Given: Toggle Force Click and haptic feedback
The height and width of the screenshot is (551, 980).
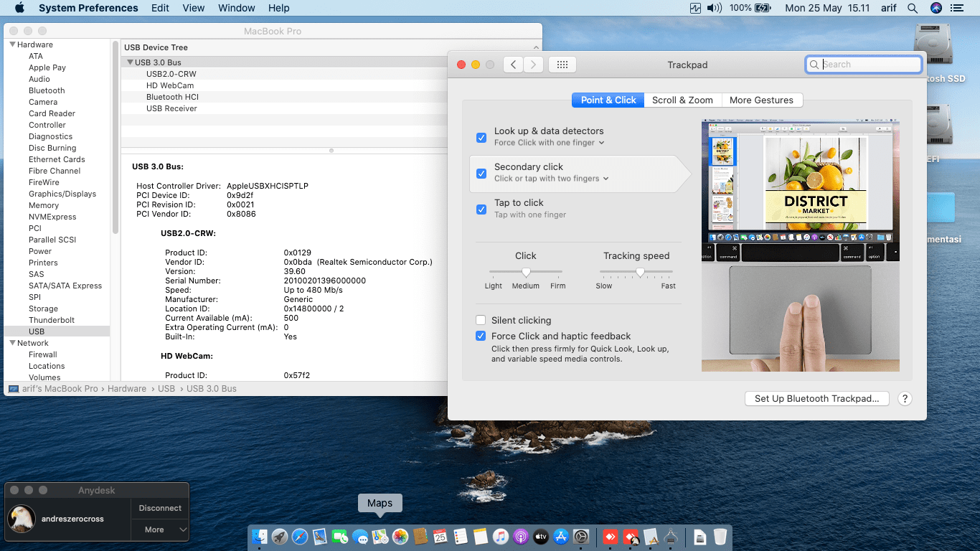Looking at the screenshot, I should click(481, 336).
